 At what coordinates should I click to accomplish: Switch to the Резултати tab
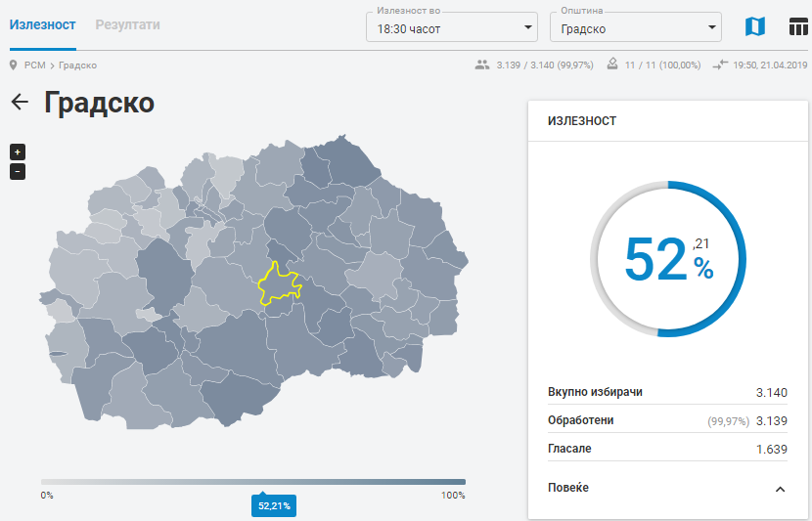(x=127, y=24)
